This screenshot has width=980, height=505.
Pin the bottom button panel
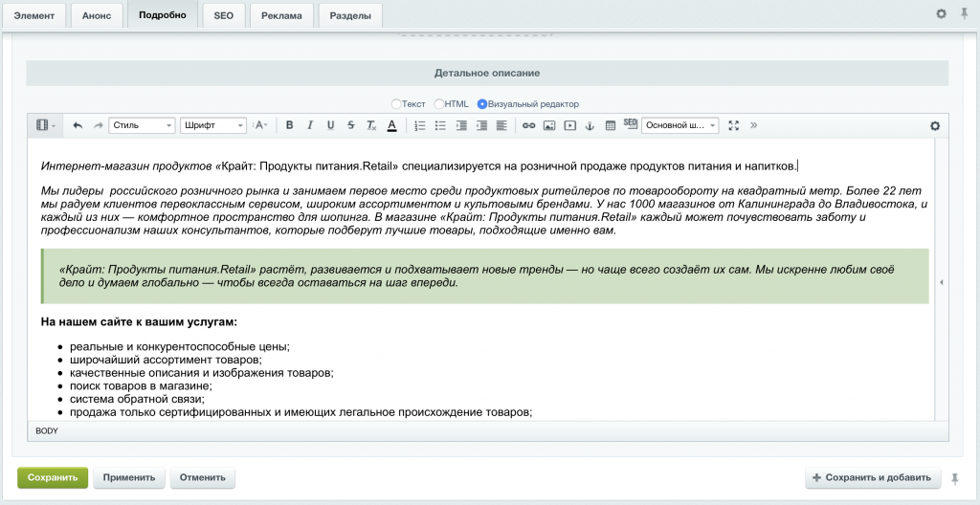tap(954, 479)
